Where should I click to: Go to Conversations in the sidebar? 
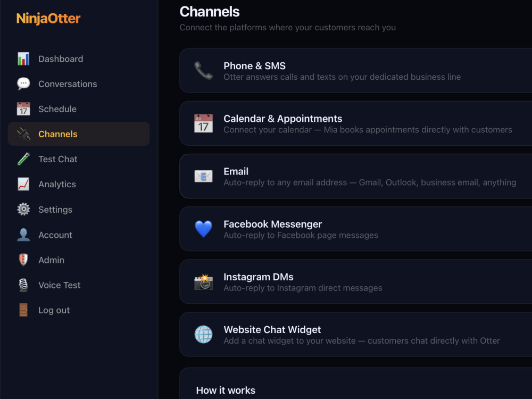(68, 84)
